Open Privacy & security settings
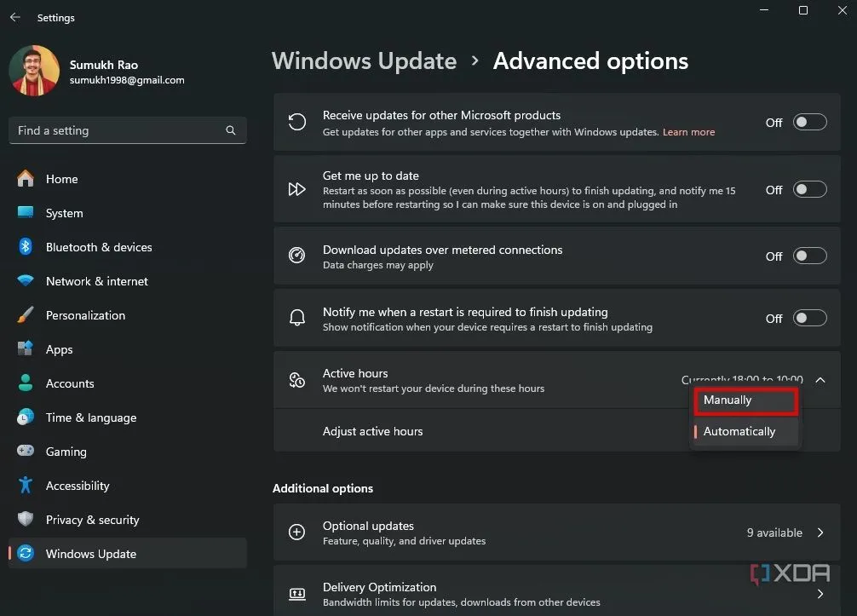Image resolution: width=857 pixels, height=616 pixels. pos(127,519)
